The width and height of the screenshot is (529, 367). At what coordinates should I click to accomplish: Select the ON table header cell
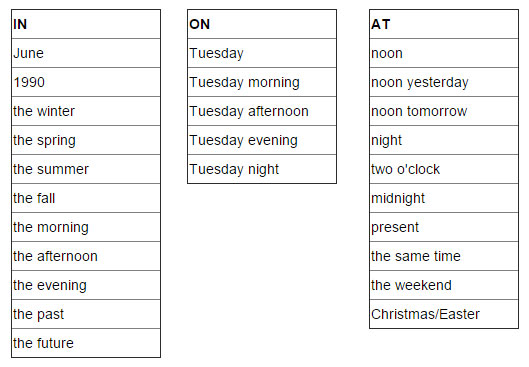pos(262,24)
